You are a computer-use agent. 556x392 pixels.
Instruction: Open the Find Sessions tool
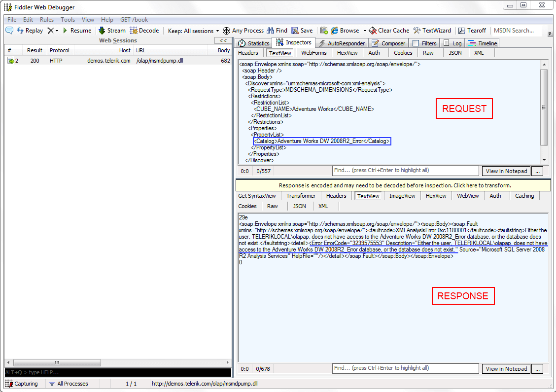277,30
